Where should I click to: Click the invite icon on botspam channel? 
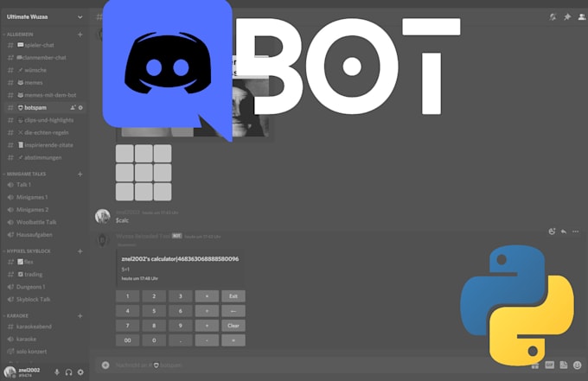click(x=73, y=107)
